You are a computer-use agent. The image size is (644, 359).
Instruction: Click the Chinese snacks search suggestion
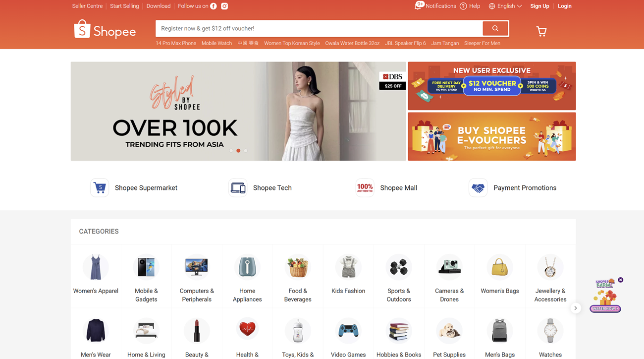pos(248,43)
